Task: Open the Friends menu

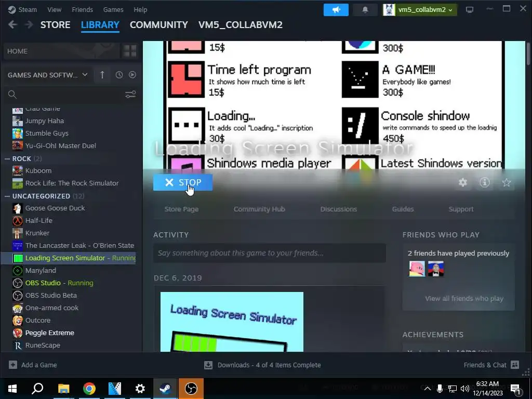Action: click(82, 9)
